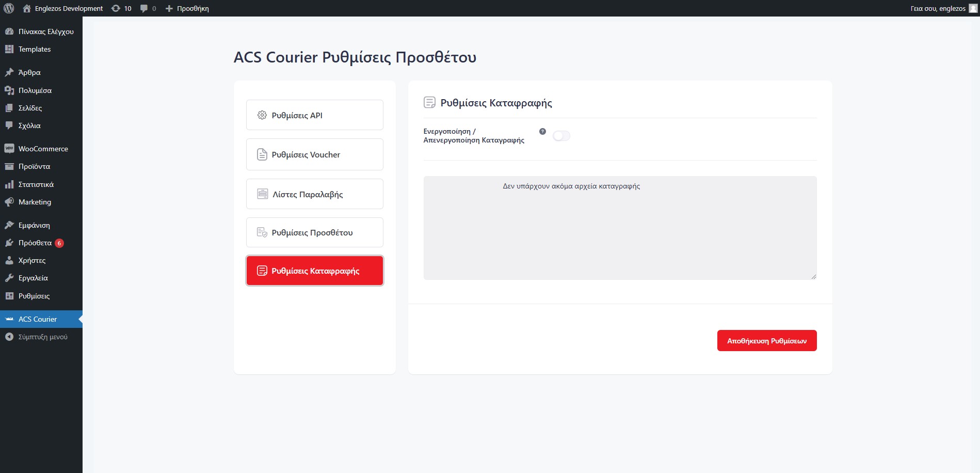980x473 pixels.
Task: Click the WooCommerce icon in sidebar
Action: click(9, 149)
